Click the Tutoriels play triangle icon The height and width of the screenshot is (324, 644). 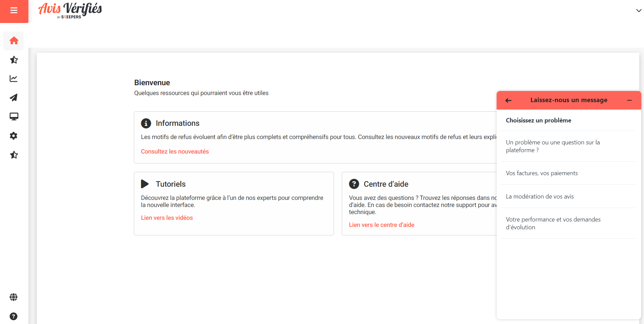pyautogui.click(x=145, y=184)
